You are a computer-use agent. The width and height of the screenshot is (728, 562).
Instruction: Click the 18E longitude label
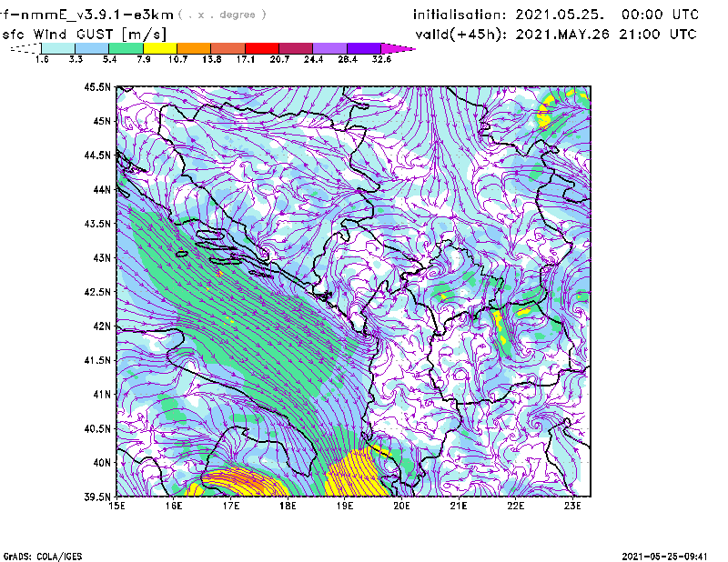click(x=288, y=506)
